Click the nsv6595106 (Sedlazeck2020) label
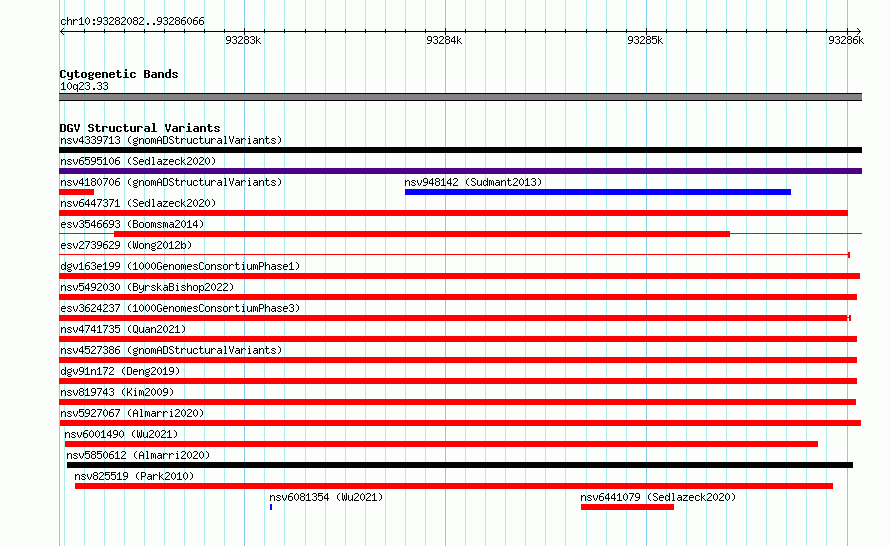Screen dimensions: 890x546 tap(138, 161)
